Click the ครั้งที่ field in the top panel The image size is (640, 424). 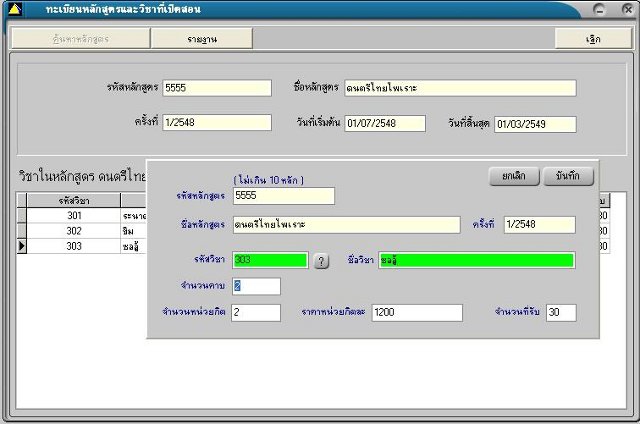pos(217,122)
